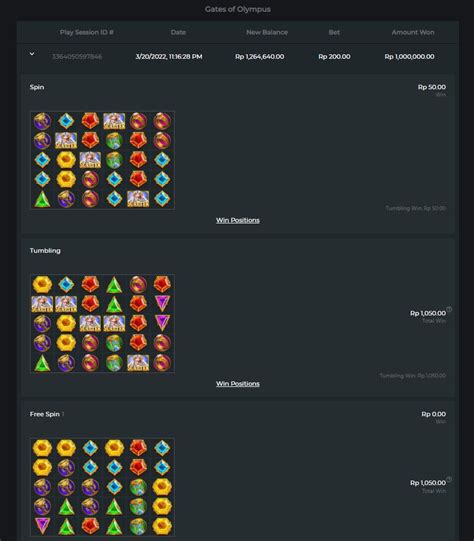Click the scatter symbol in Spin grid's bottom row
This screenshot has width=474, height=541.
tap(138, 199)
